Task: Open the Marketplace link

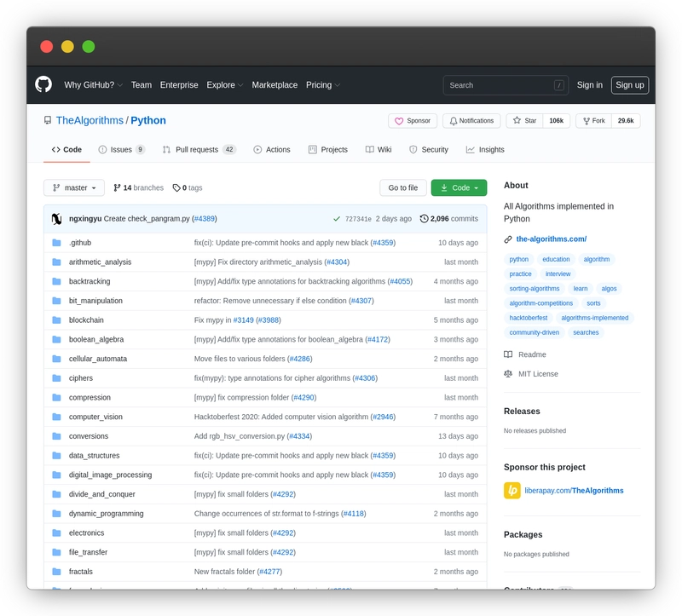Action: click(275, 84)
